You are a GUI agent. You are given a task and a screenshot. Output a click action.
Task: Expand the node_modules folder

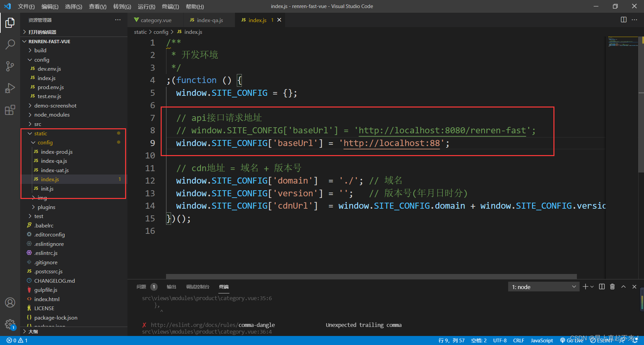point(52,115)
